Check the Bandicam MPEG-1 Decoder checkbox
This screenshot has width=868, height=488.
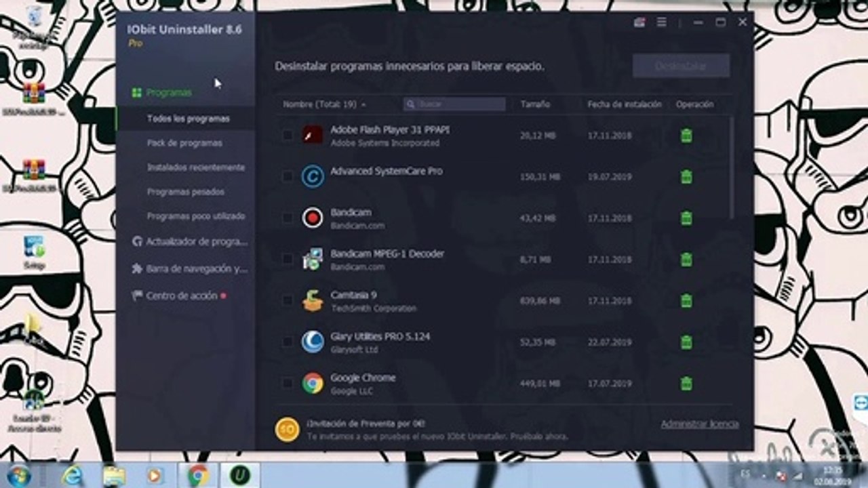pyautogui.click(x=288, y=260)
